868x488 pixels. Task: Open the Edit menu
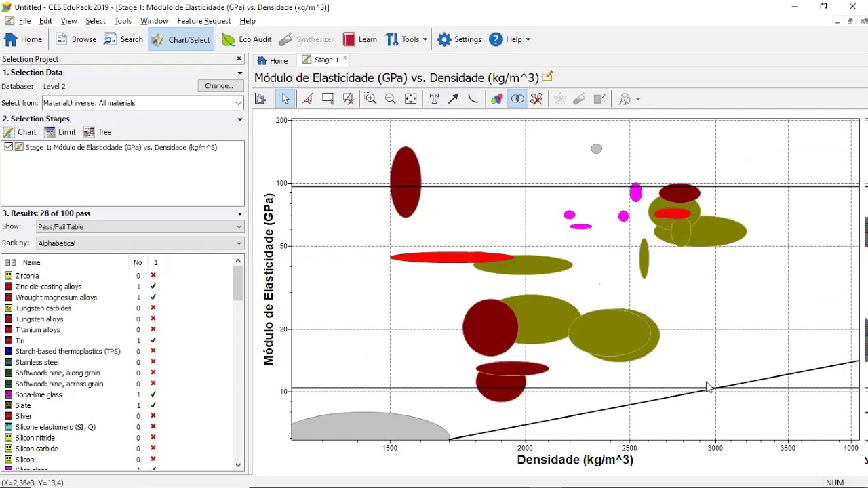click(x=45, y=21)
